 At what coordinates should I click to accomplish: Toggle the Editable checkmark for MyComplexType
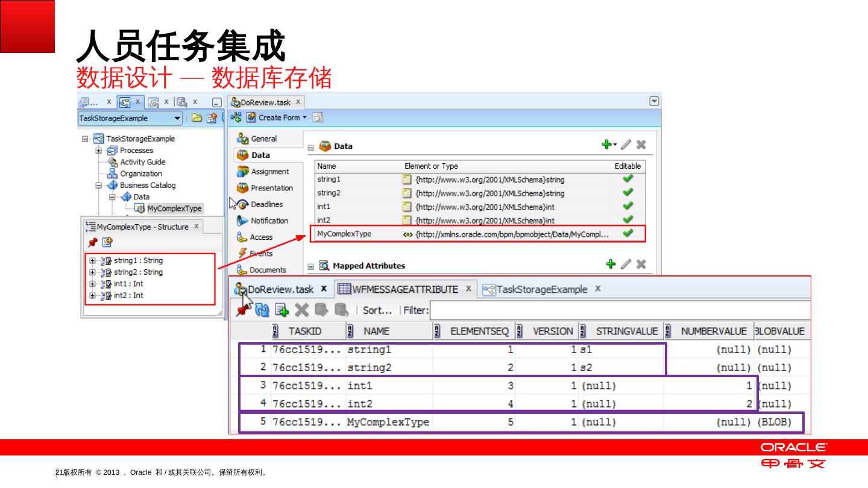[627, 234]
